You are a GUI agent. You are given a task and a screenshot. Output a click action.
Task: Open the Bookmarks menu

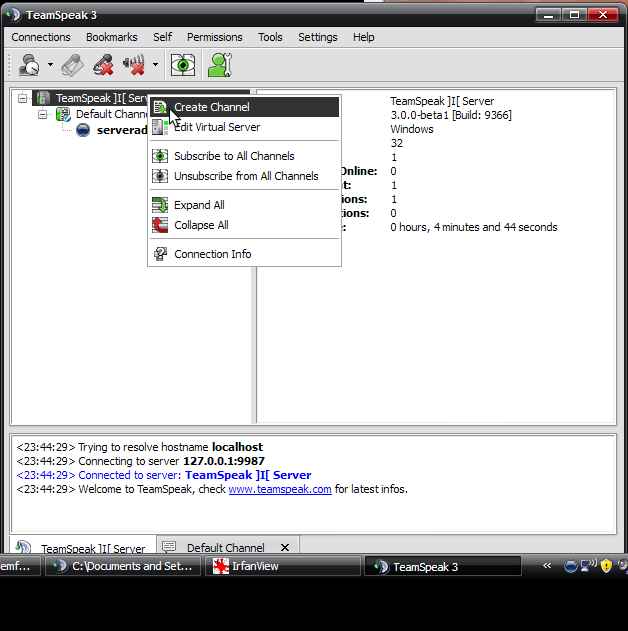pyautogui.click(x=111, y=37)
